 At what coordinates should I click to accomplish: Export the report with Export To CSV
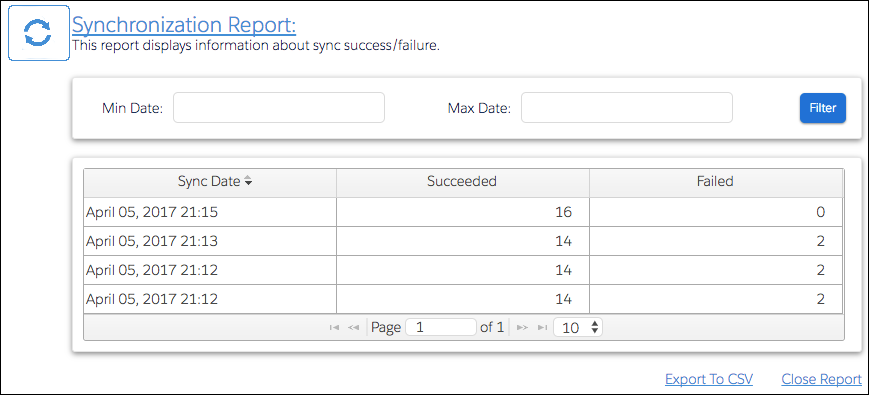[x=709, y=379]
